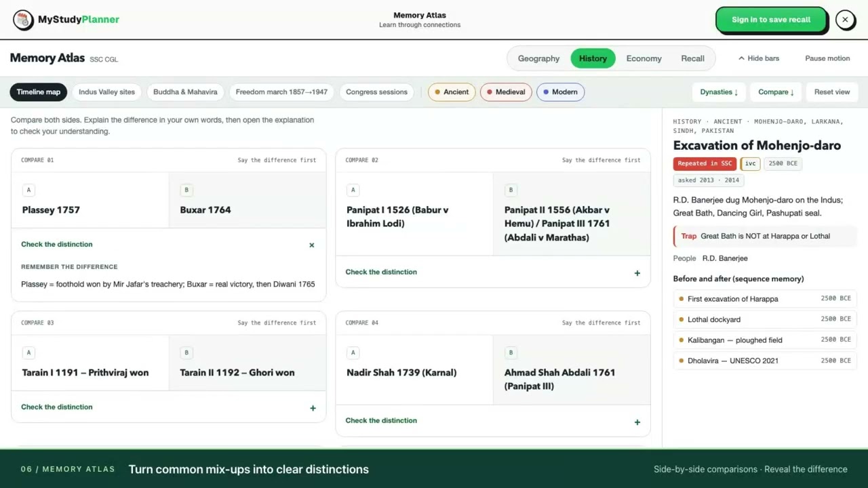This screenshot has width=868, height=488.
Task: Open the Lothal dockyard entry
Action: coord(765,319)
